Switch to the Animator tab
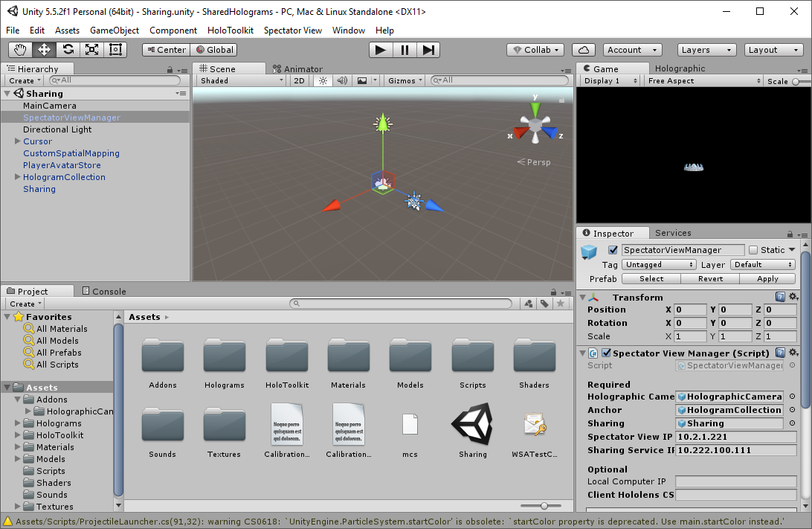Image resolution: width=812 pixels, height=529 pixels. [x=297, y=69]
